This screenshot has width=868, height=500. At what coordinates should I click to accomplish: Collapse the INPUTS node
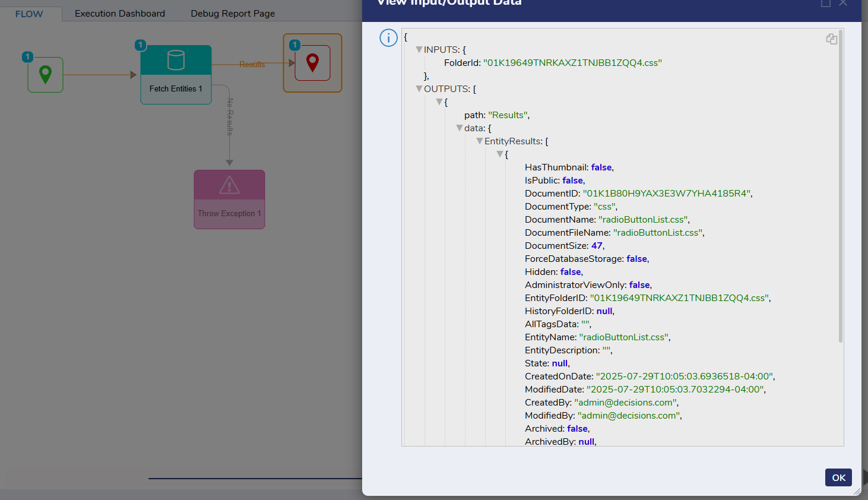(419, 50)
